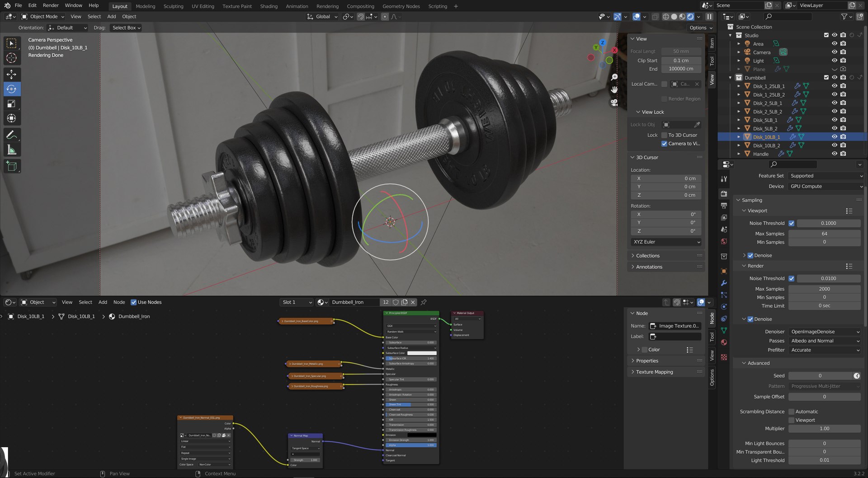Enable Lock To 3D Cursor checkbox

coord(664,135)
